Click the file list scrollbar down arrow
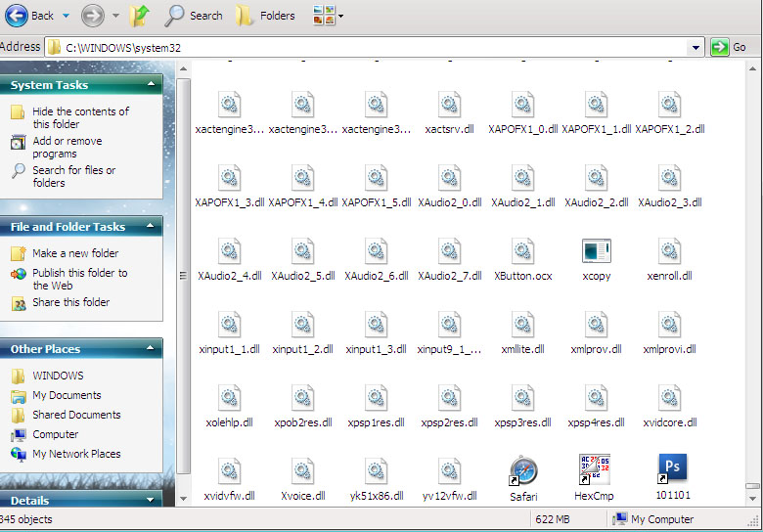763x532 pixels. (752, 499)
